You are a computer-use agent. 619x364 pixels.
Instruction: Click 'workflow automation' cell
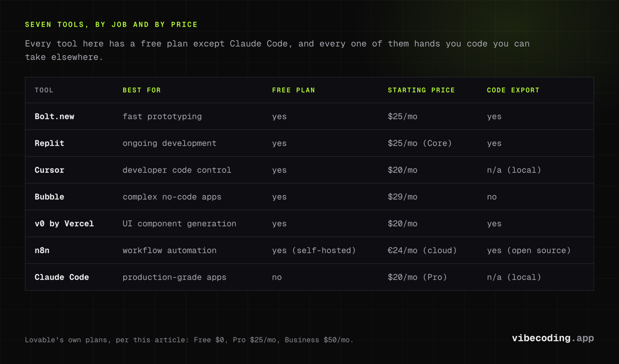(169, 251)
